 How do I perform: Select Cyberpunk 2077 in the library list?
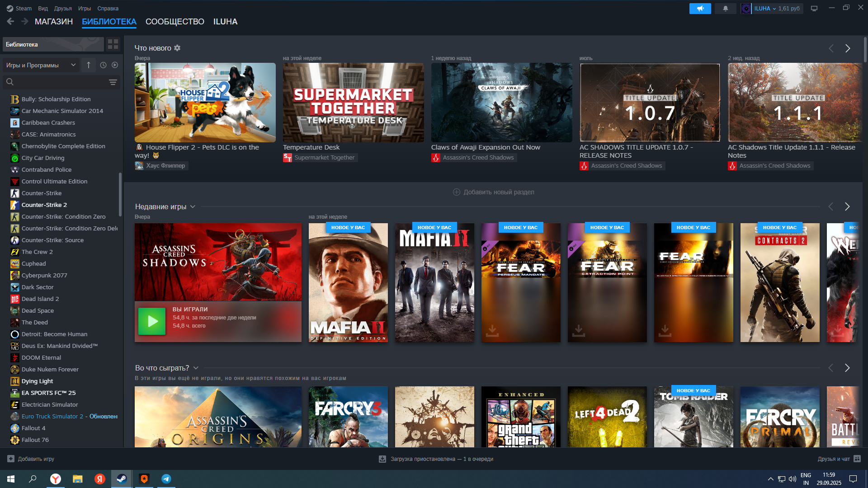tap(44, 275)
